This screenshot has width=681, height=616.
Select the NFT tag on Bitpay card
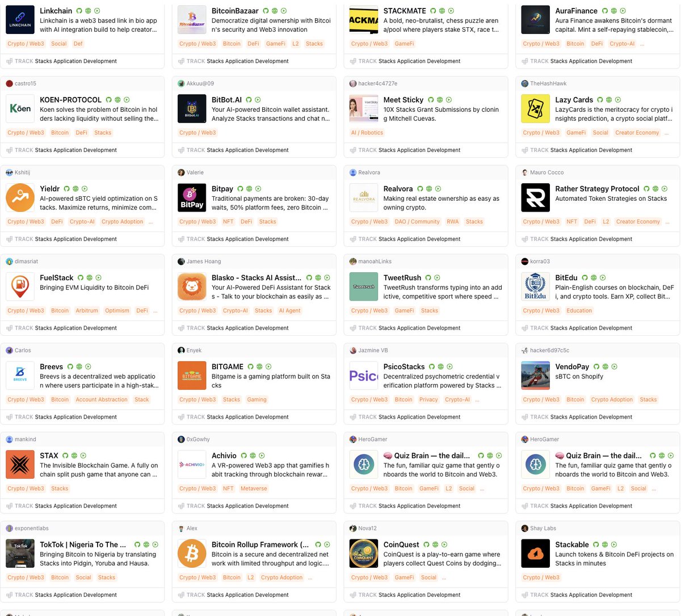pyautogui.click(x=228, y=222)
